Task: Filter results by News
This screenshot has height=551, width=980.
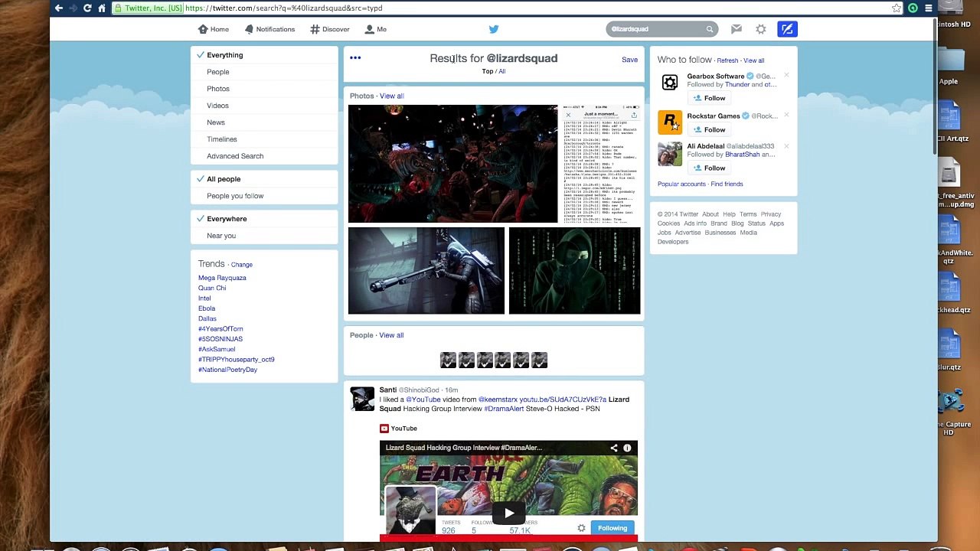Action: point(216,122)
